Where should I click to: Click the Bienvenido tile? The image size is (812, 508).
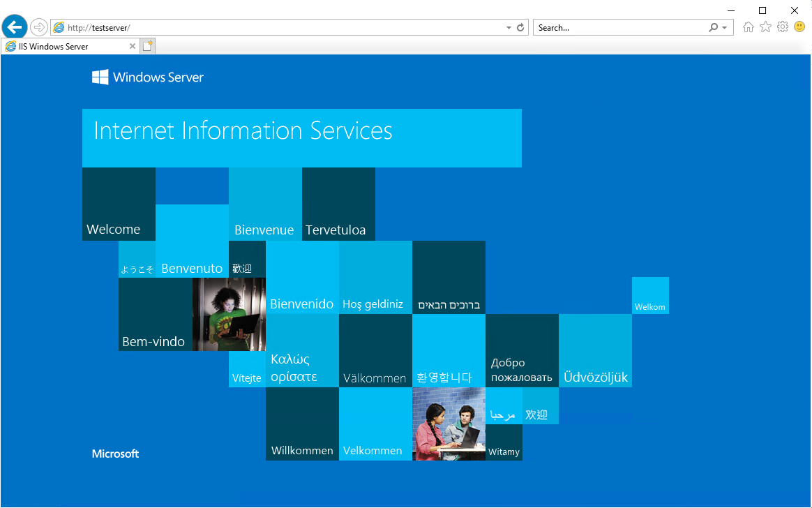pos(303,277)
